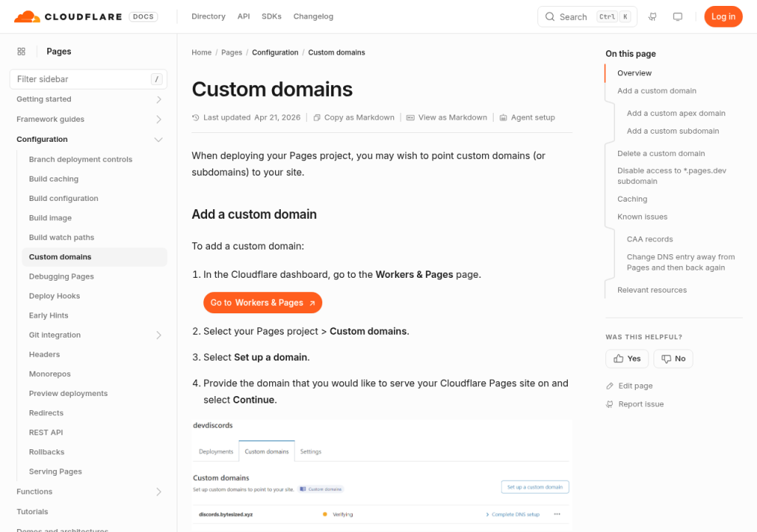Screen dimensions: 757x532
Task: Focus the Search box
Action: tap(587, 16)
